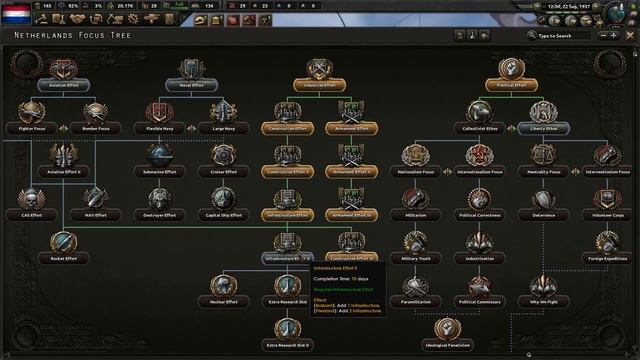Image resolution: width=640 pixels, height=360 pixels.
Task: Open the Recruit and Deploy menu
Action: click(151, 19)
